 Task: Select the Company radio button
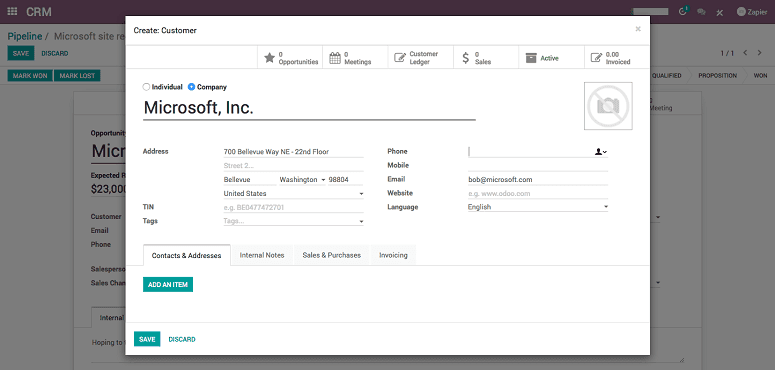(191, 87)
